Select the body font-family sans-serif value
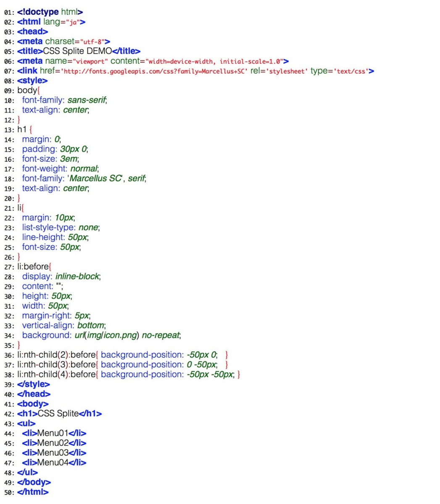 [x=87, y=100]
